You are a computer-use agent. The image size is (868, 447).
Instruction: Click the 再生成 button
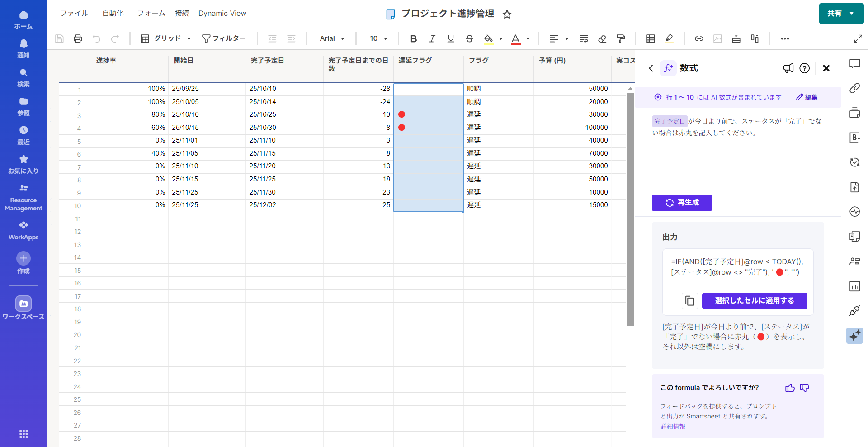coord(682,203)
